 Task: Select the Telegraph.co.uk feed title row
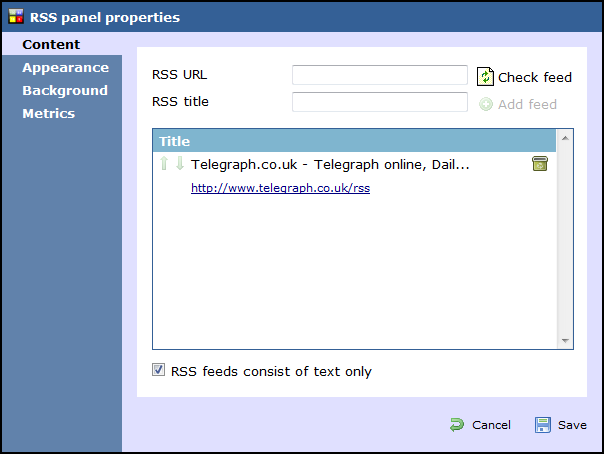point(330,164)
